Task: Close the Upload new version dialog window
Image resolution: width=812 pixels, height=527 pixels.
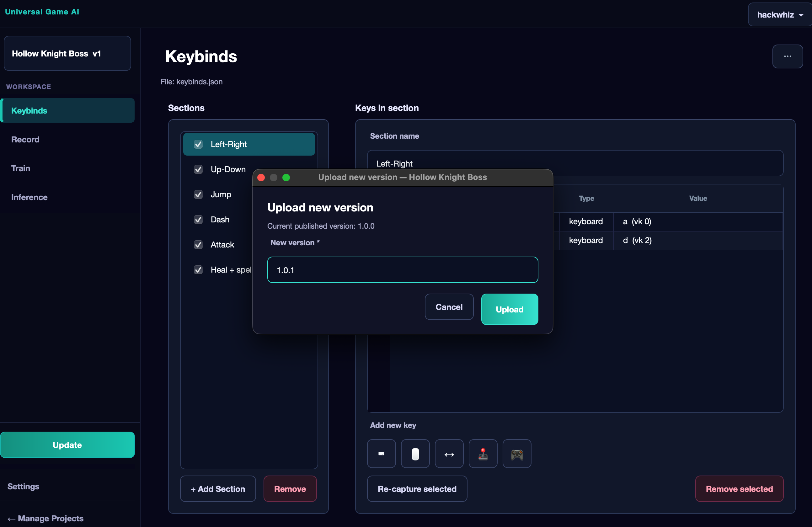Action: (261, 177)
